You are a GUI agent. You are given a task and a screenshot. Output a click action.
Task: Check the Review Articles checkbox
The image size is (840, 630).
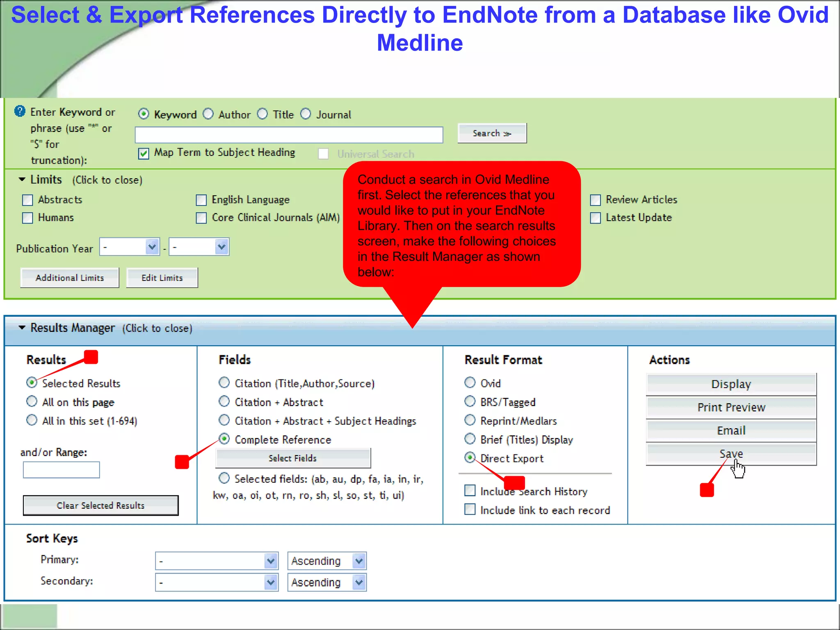tap(595, 200)
